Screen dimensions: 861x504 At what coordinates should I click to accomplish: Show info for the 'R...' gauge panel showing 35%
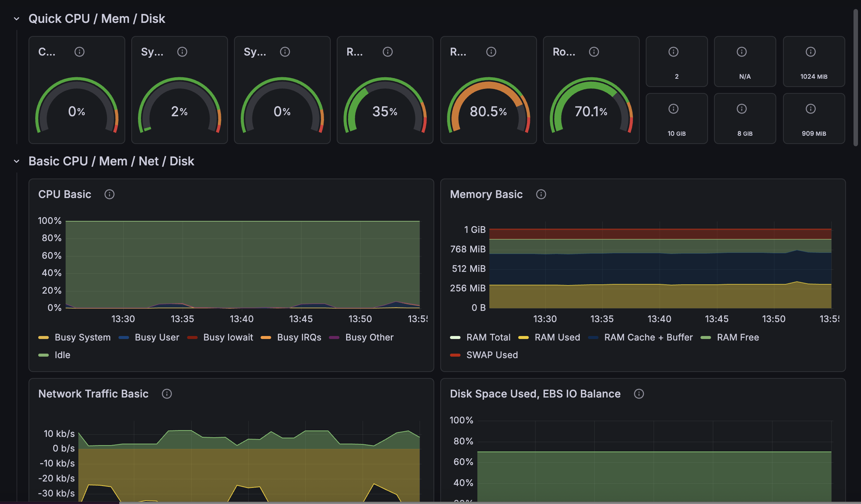click(388, 52)
